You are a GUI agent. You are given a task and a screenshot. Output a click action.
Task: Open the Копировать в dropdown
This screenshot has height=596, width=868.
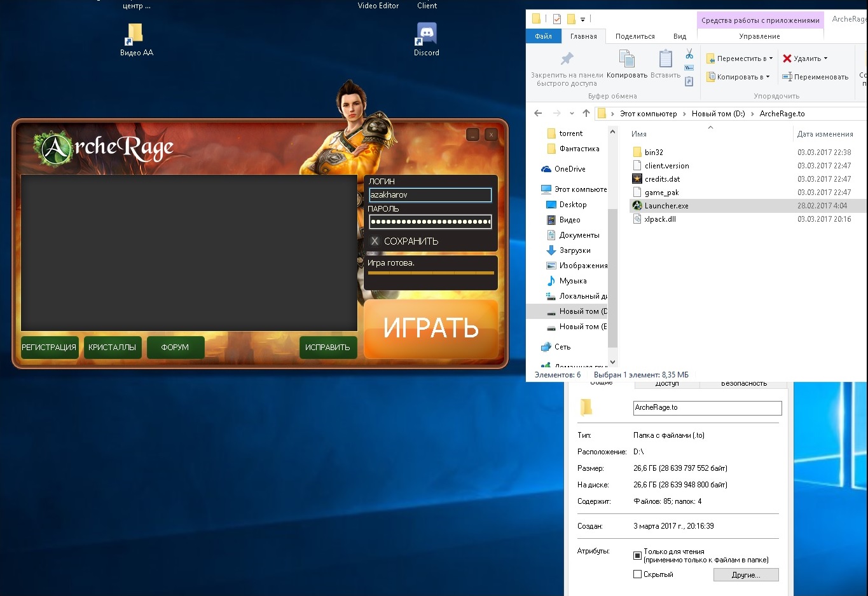738,77
